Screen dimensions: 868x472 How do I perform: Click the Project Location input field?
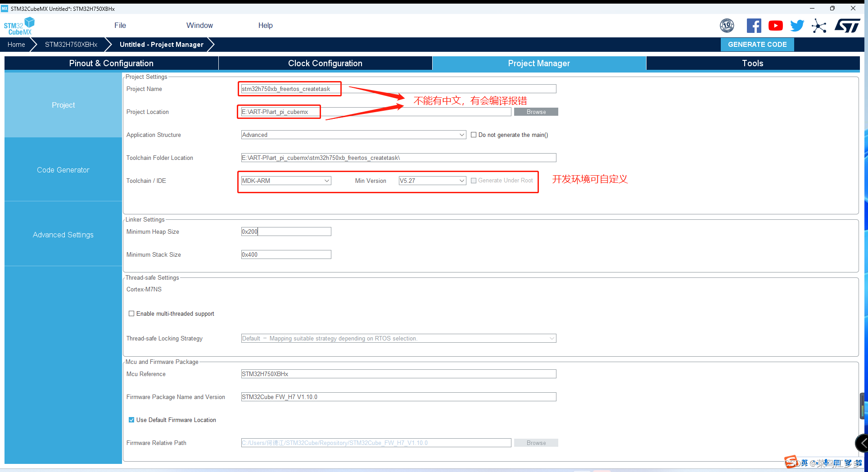(376, 112)
